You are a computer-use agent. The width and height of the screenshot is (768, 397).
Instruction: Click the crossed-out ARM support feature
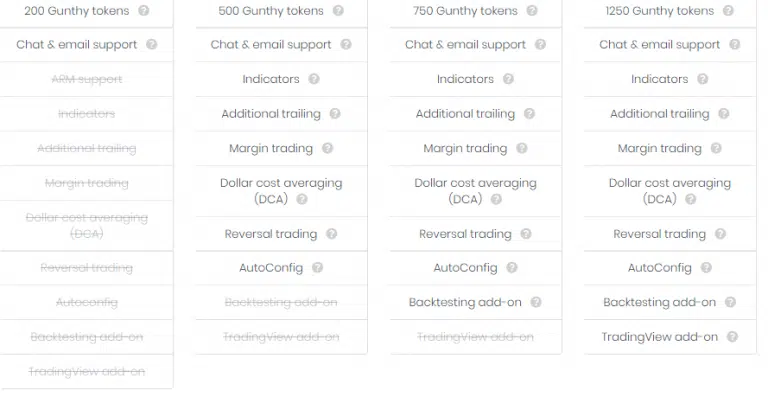[87, 79]
